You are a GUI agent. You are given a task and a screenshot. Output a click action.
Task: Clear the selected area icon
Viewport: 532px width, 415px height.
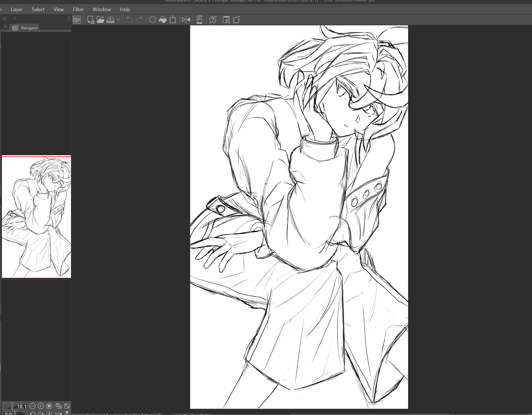[153, 20]
